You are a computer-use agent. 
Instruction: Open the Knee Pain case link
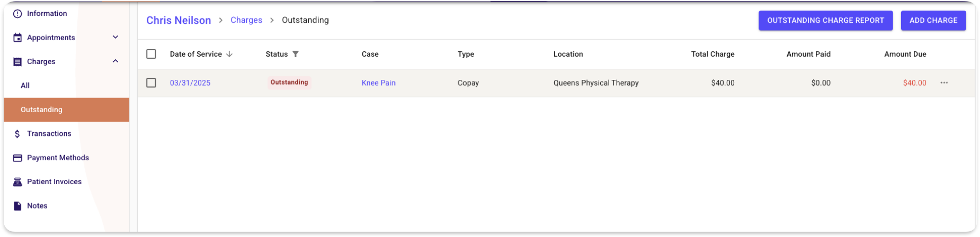click(379, 83)
